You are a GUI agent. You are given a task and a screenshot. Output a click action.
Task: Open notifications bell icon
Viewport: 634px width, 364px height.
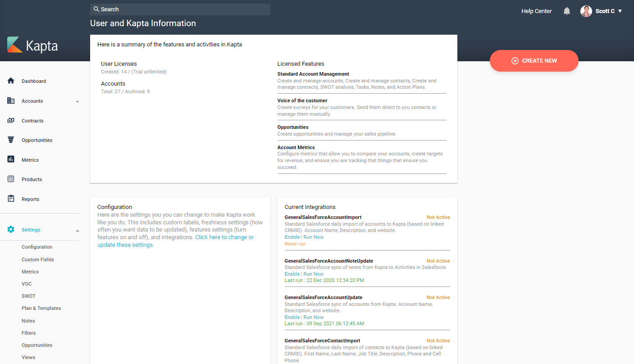(567, 11)
